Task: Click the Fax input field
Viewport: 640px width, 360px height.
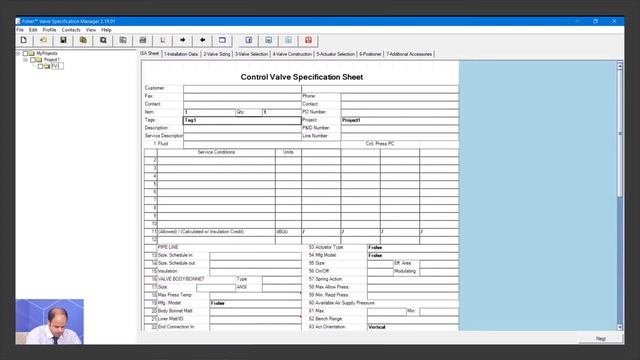Action: click(x=242, y=96)
